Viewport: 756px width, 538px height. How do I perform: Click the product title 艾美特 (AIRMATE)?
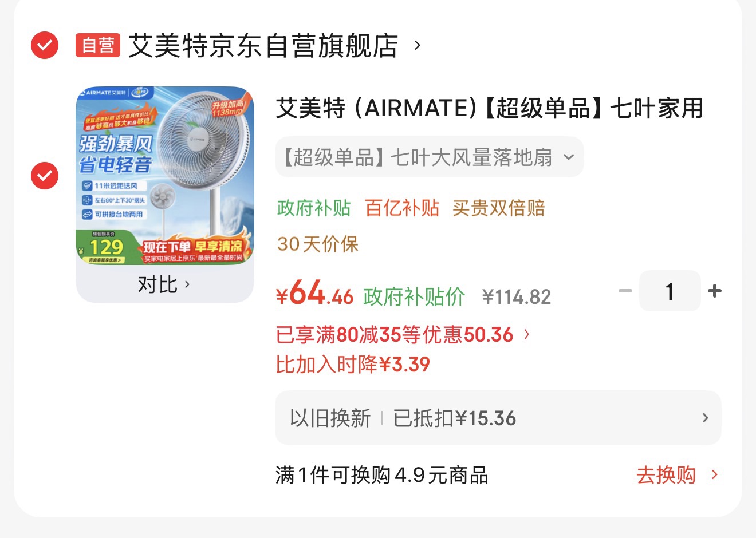pyautogui.click(x=490, y=108)
